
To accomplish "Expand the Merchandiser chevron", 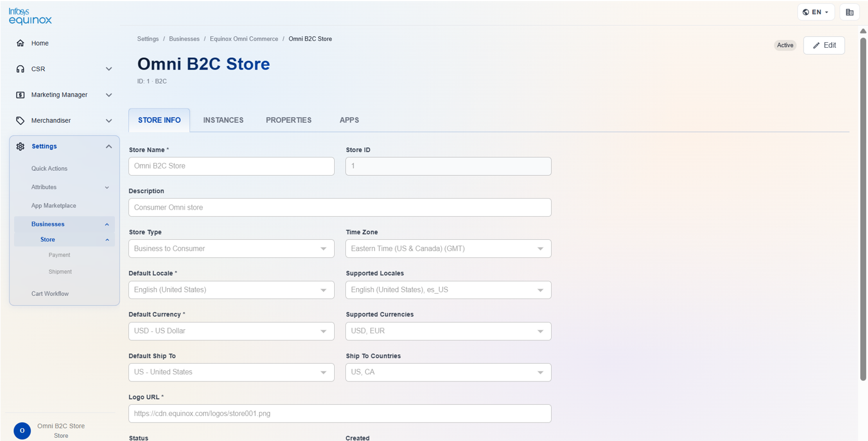I will (x=109, y=121).
